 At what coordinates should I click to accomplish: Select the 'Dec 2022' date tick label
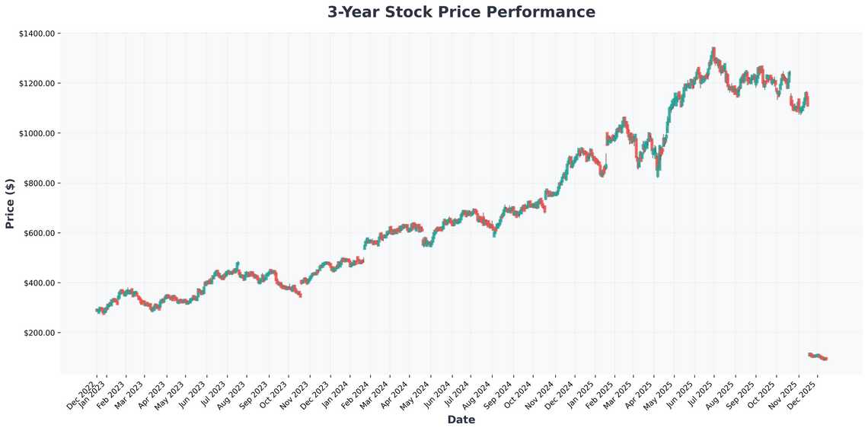[x=82, y=394]
